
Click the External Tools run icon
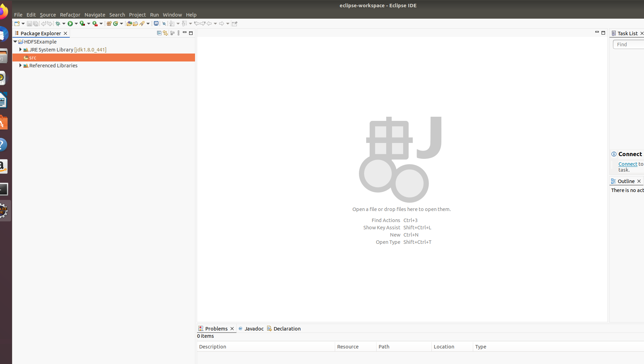(x=95, y=23)
